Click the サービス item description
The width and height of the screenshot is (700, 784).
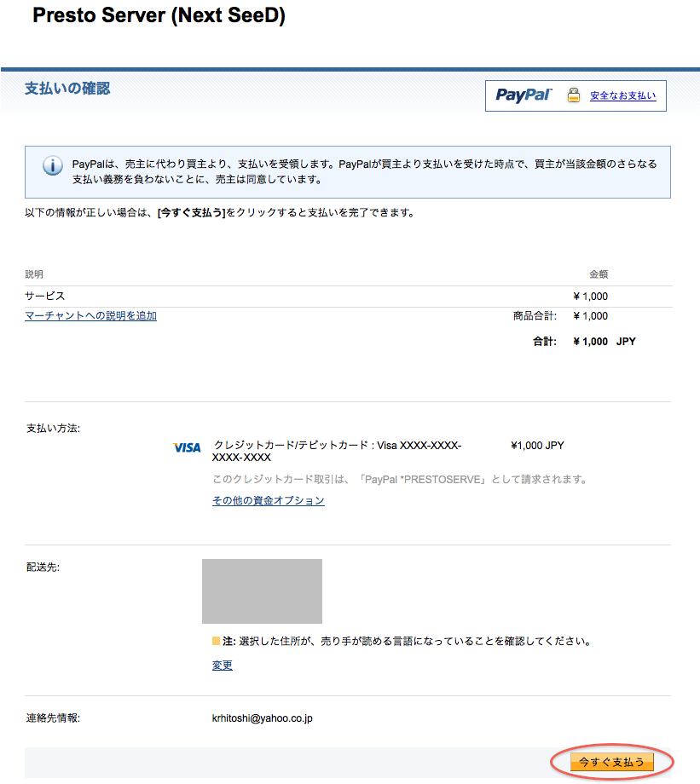pyautogui.click(x=45, y=296)
